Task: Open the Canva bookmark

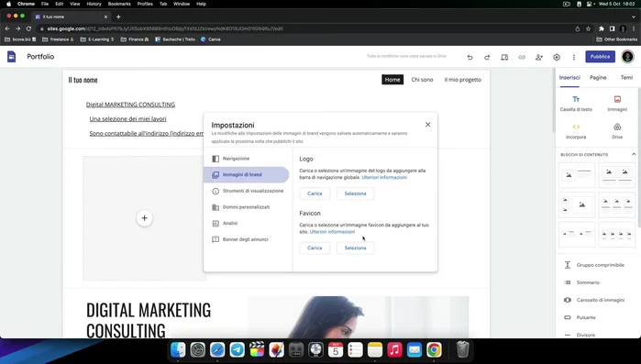Action: [211, 39]
